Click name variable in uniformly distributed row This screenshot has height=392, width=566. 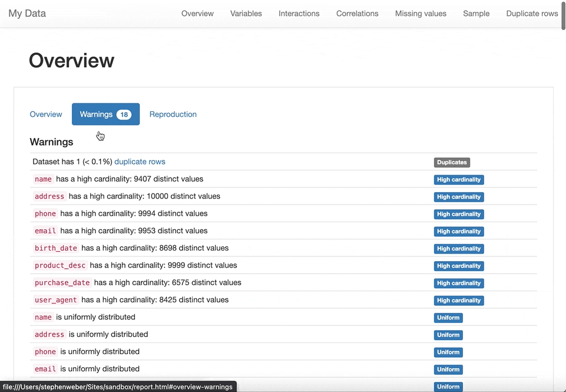[x=43, y=317]
